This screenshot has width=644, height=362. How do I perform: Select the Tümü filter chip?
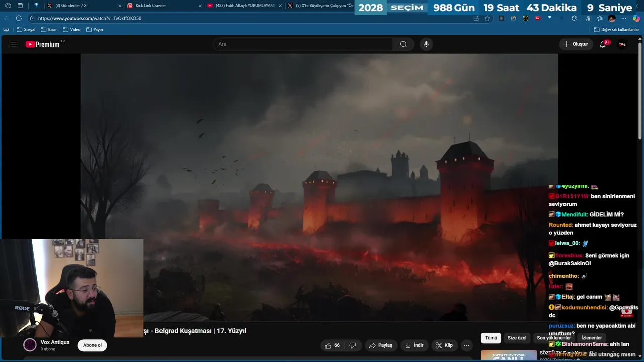(491, 338)
